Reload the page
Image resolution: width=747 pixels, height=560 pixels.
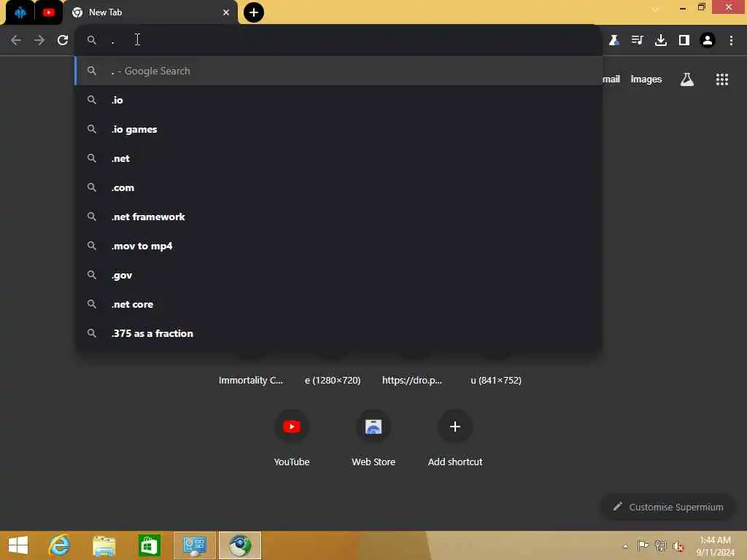coord(63,40)
